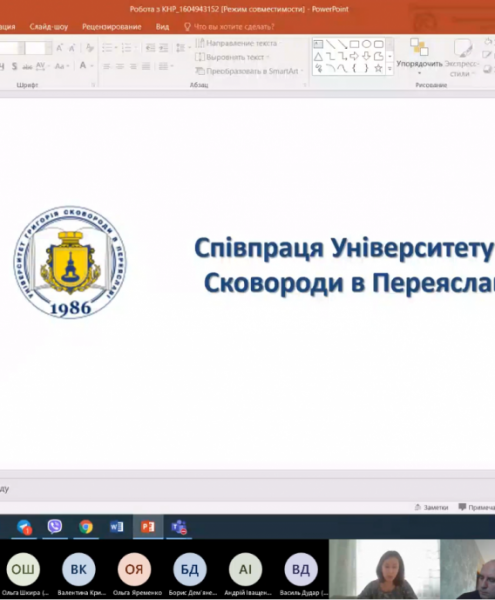This screenshot has width=495, height=600.
Task: Center text in paragraph
Action: click(x=120, y=67)
